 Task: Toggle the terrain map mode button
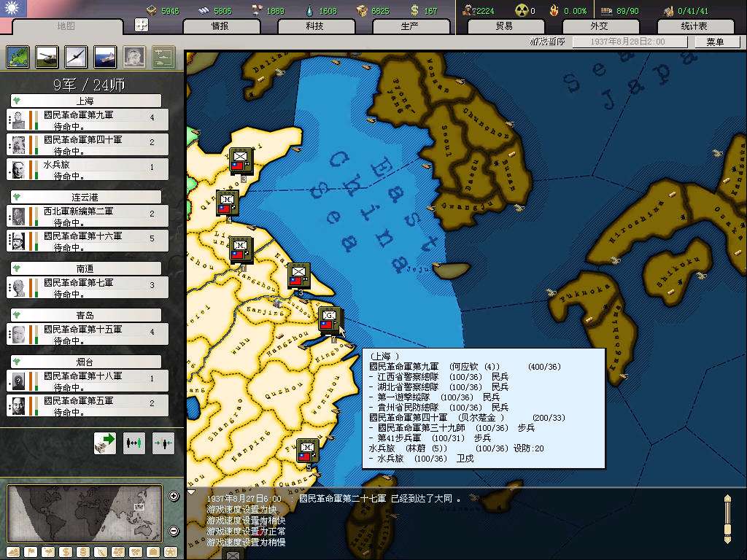pos(13,551)
